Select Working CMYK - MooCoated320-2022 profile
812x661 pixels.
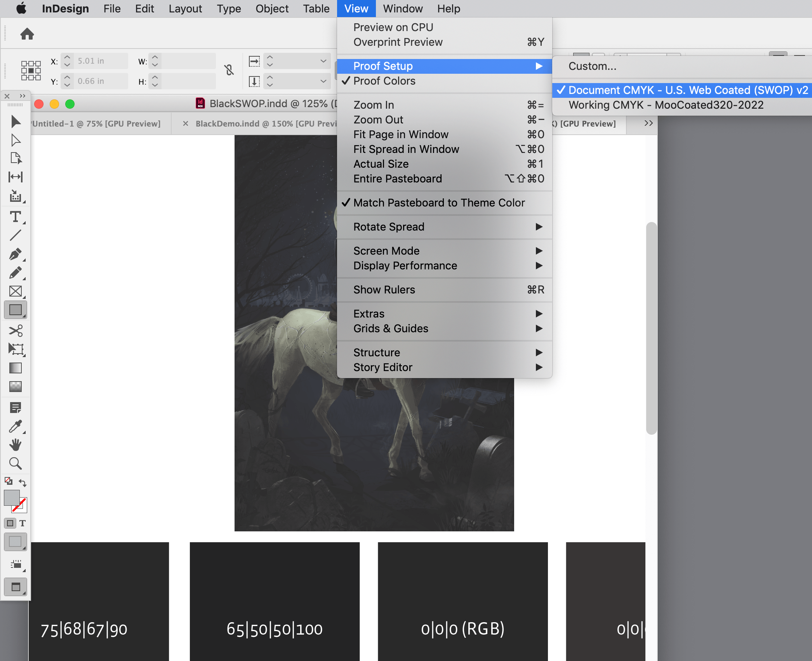coord(666,104)
